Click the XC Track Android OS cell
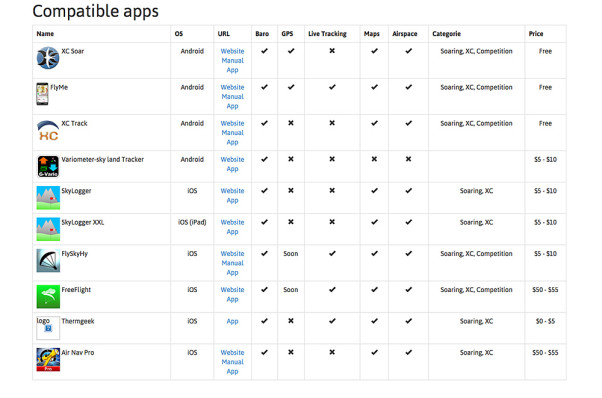Screen dimensions: 602x398 click(x=192, y=123)
